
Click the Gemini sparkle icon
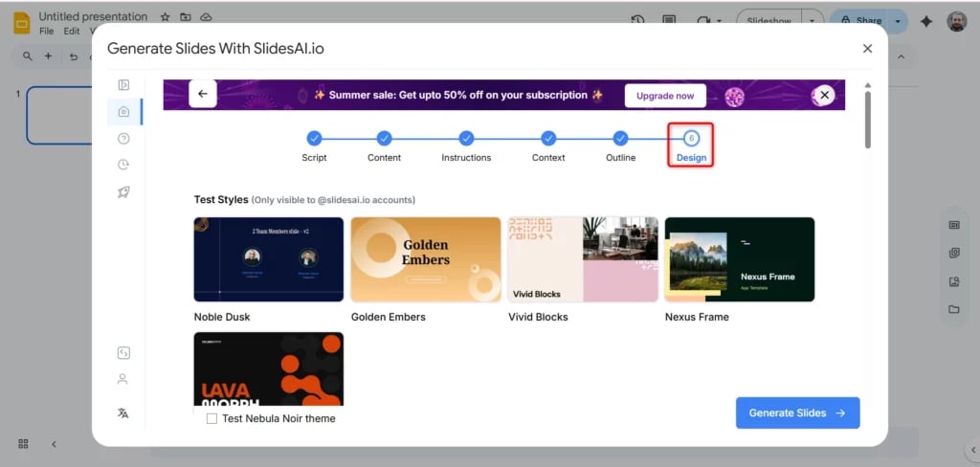point(925,21)
